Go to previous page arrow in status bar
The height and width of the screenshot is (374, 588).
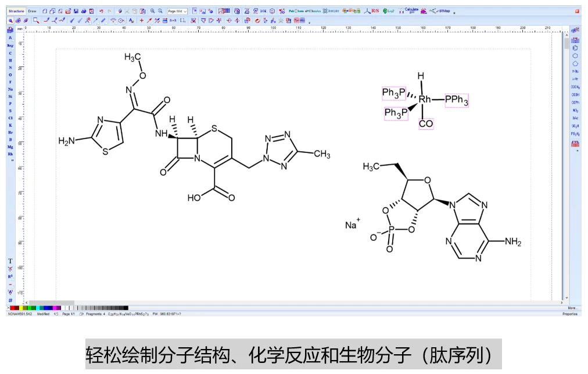56,314
